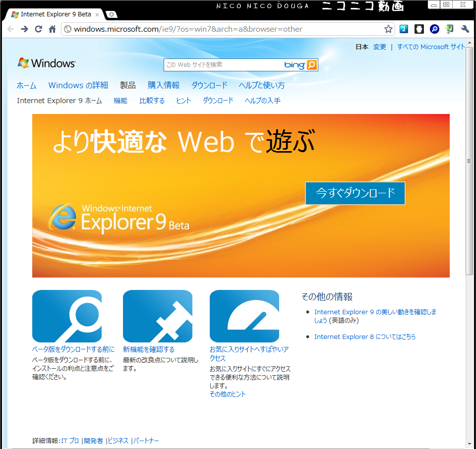This screenshot has height=449, width=476.
Task: Click the より快適な Web で遊ぶ banner
Action: click(x=241, y=196)
